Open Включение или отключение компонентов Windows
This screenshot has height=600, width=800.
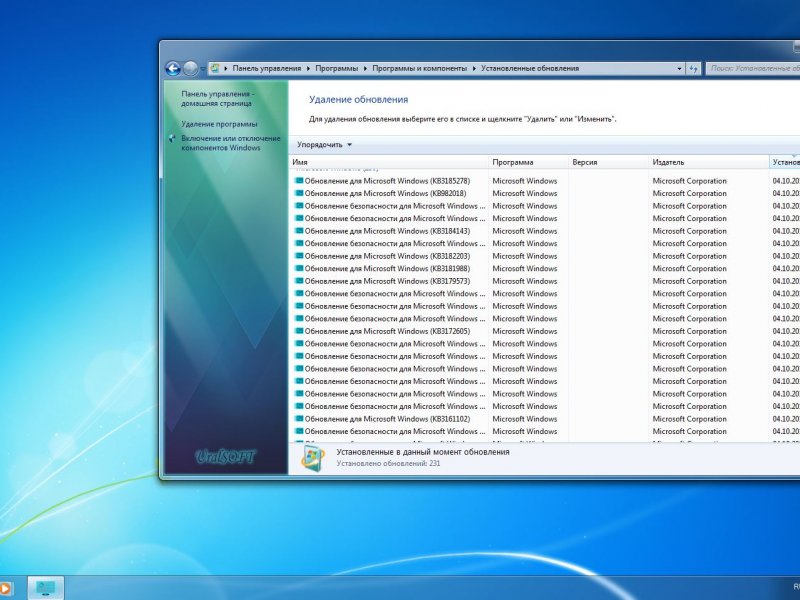point(231,143)
